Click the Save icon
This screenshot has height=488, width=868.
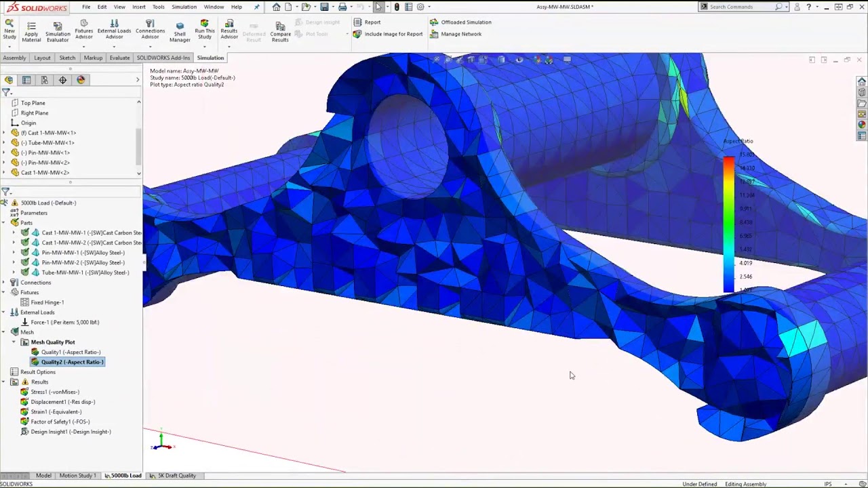click(x=324, y=7)
